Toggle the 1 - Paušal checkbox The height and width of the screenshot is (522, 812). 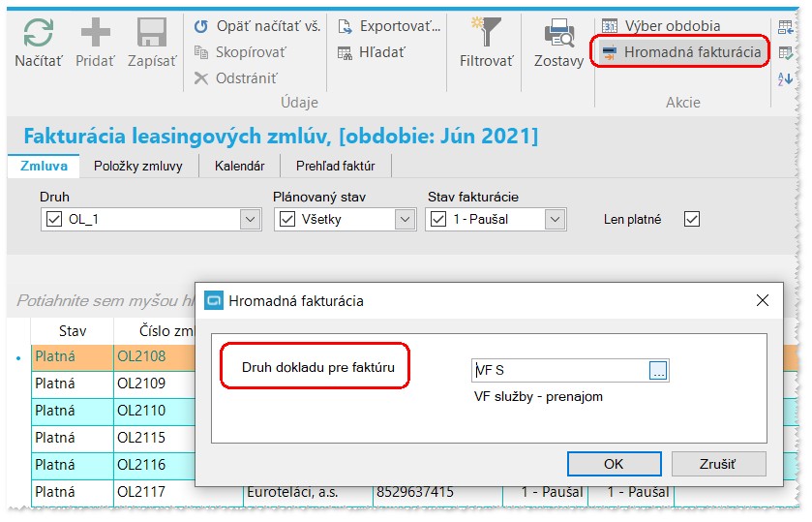[438, 219]
